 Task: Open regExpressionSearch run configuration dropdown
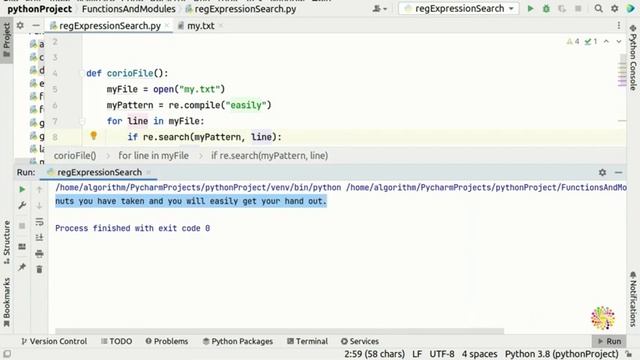click(459, 8)
